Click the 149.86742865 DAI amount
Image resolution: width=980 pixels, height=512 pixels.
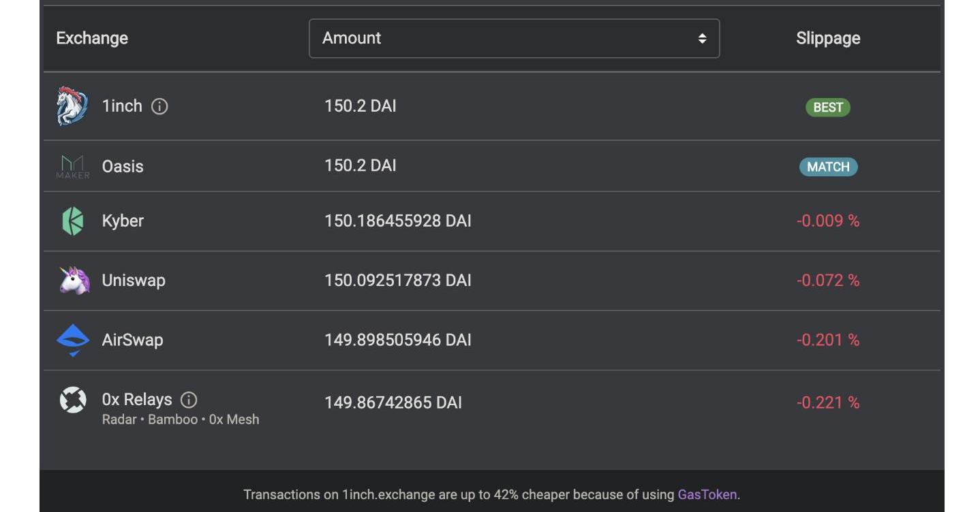[393, 402]
